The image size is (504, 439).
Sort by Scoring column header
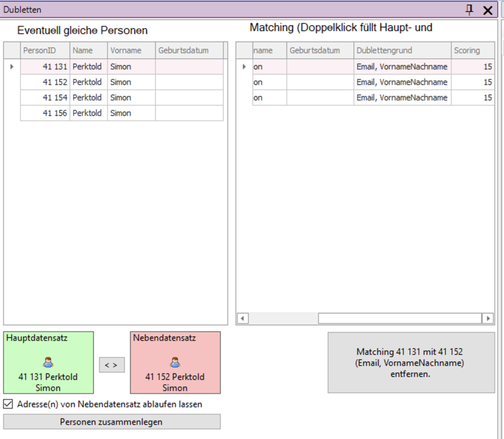[x=473, y=51]
